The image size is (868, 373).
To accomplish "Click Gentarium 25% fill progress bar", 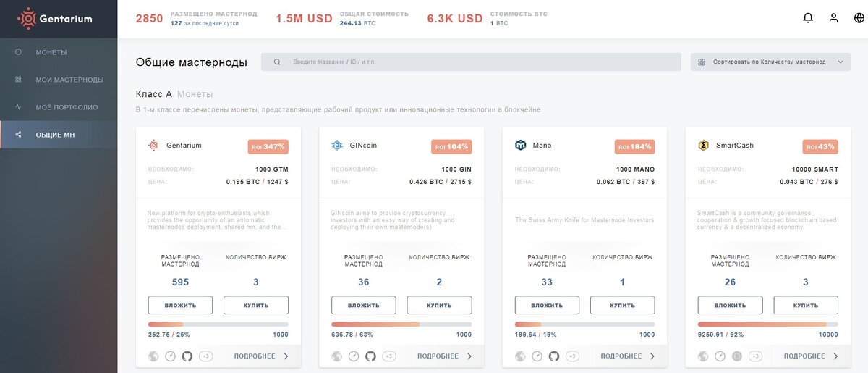I will [x=218, y=324].
